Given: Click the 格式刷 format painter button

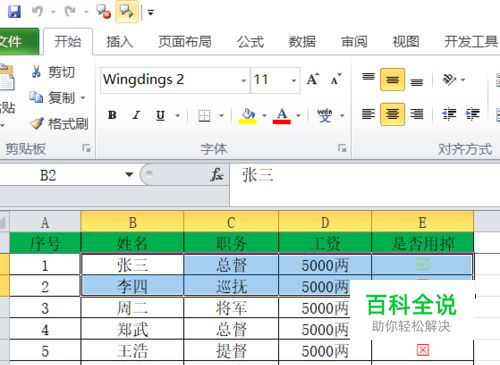Looking at the screenshot, I should click(x=59, y=124).
